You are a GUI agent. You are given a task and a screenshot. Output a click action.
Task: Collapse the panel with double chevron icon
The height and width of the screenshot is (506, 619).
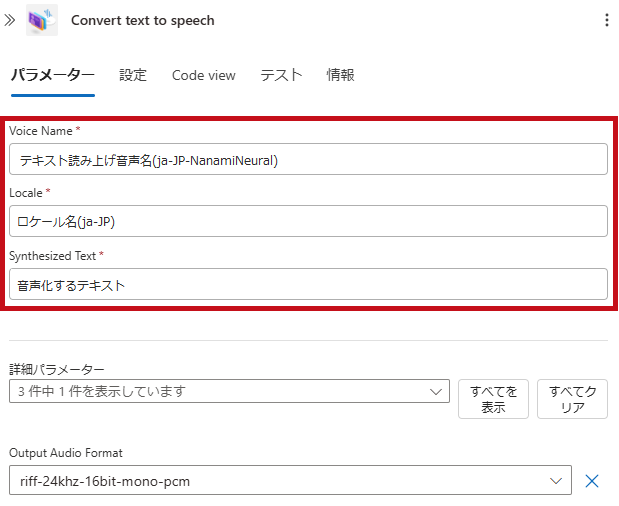click(9, 20)
